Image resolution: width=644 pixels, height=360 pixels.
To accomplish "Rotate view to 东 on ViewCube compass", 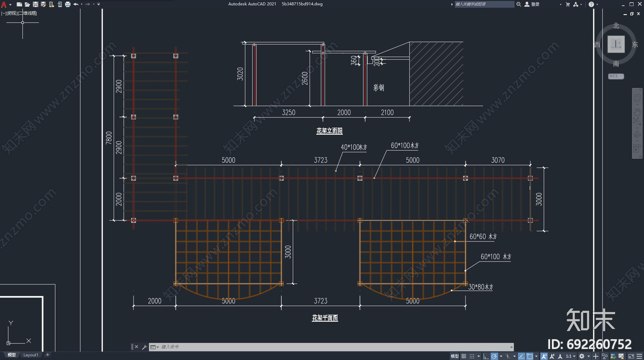I will [635, 45].
